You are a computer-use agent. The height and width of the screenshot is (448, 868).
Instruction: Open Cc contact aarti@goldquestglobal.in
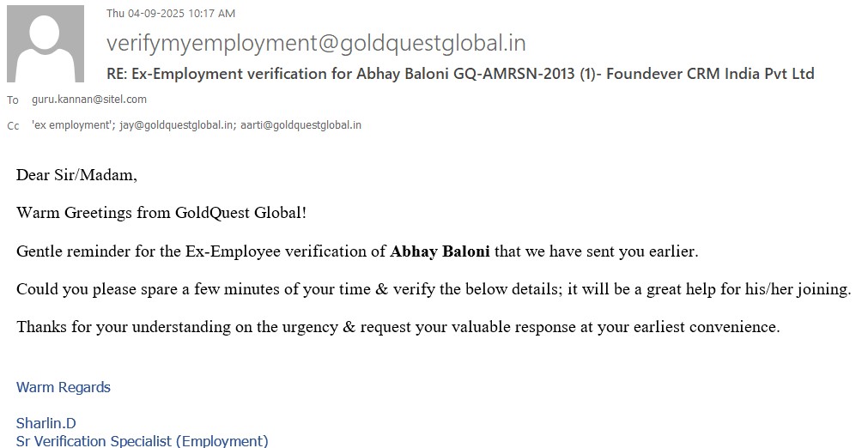[300, 125]
